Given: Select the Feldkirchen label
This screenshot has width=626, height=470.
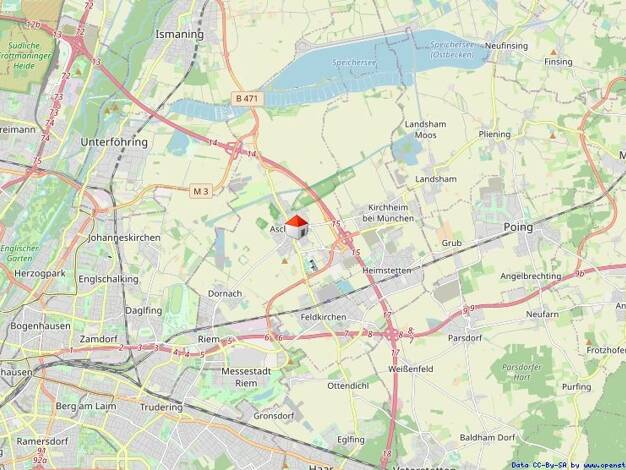Looking at the screenshot, I should click(x=323, y=317).
